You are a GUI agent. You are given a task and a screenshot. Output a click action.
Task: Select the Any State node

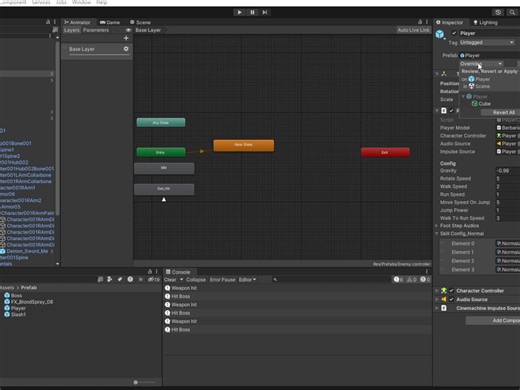tap(161, 123)
